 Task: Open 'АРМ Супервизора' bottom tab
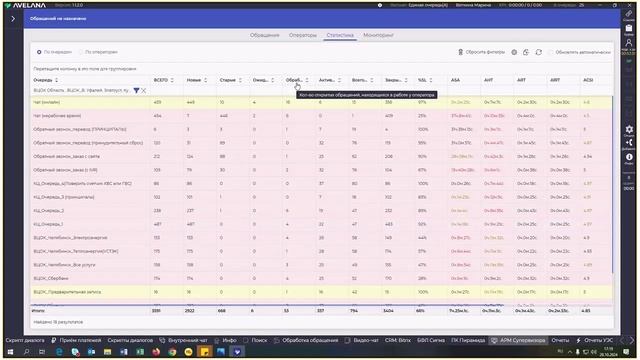(518, 340)
